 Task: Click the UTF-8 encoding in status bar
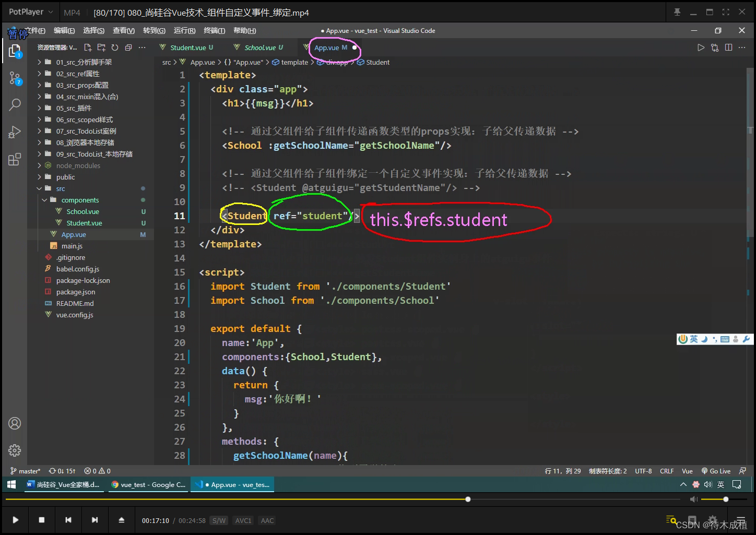click(x=643, y=471)
